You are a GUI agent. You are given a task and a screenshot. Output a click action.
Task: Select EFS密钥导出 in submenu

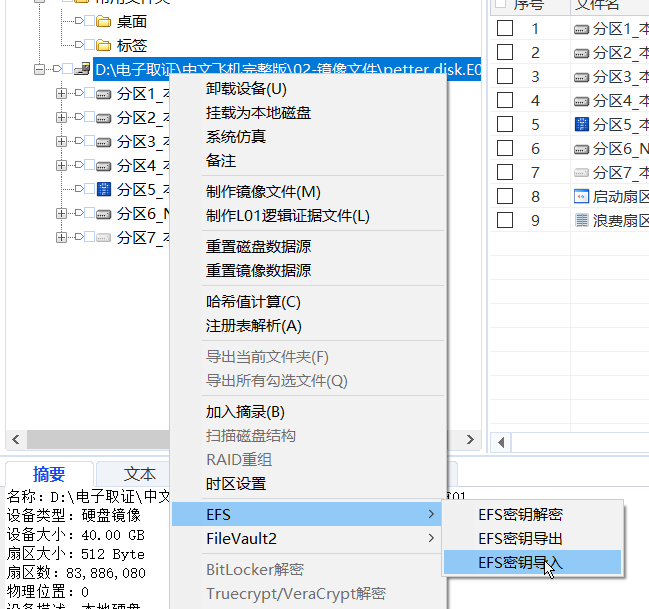tap(532, 538)
